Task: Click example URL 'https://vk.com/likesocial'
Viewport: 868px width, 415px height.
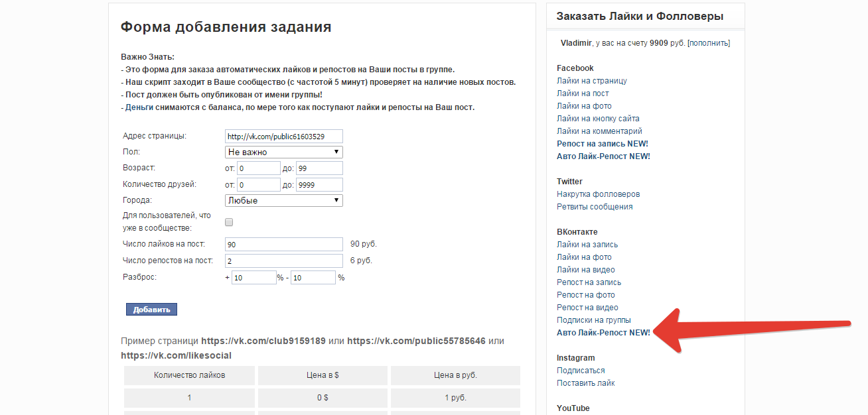Action: coord(176,356)
